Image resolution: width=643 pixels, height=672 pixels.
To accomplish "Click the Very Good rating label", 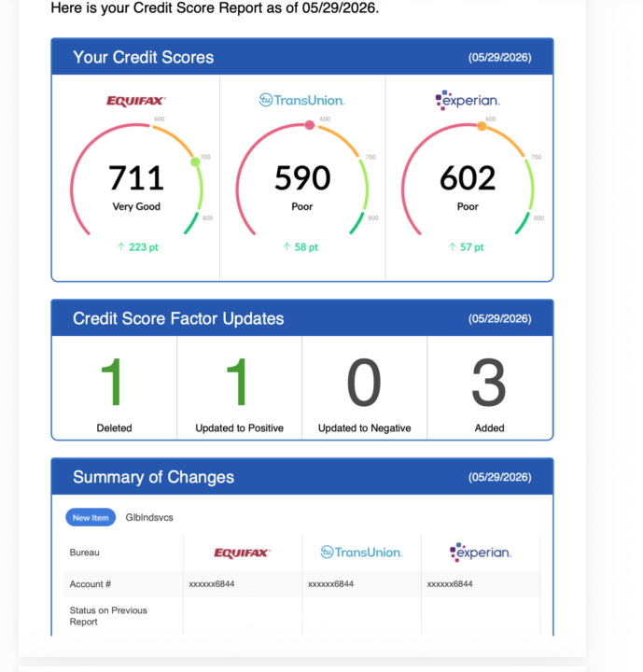I will (x=136, y=206).
